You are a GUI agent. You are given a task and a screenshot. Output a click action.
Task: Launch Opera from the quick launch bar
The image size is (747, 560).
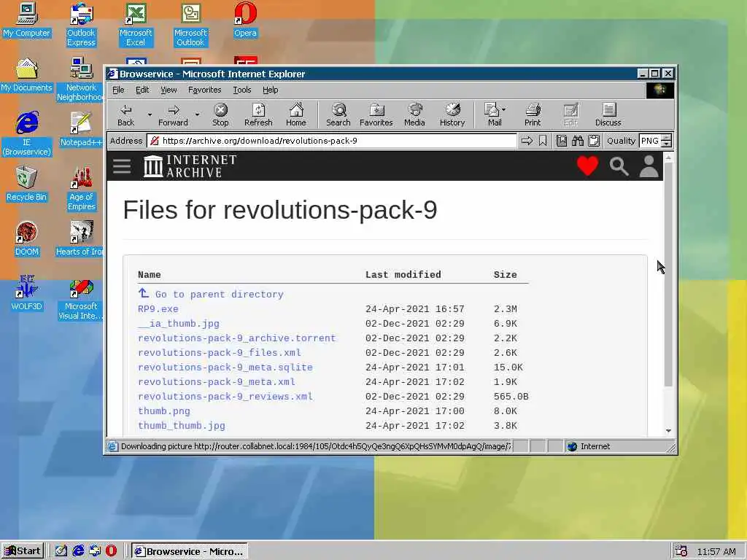111,551
